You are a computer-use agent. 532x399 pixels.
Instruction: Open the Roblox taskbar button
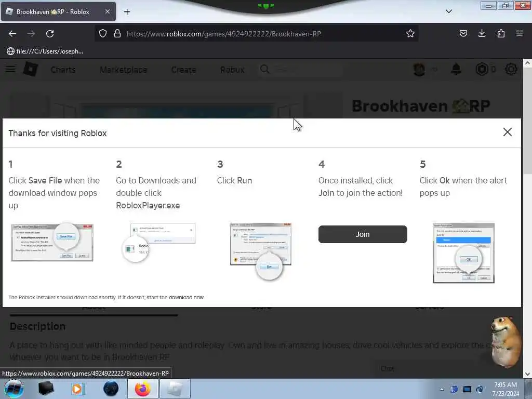[175, 389]
